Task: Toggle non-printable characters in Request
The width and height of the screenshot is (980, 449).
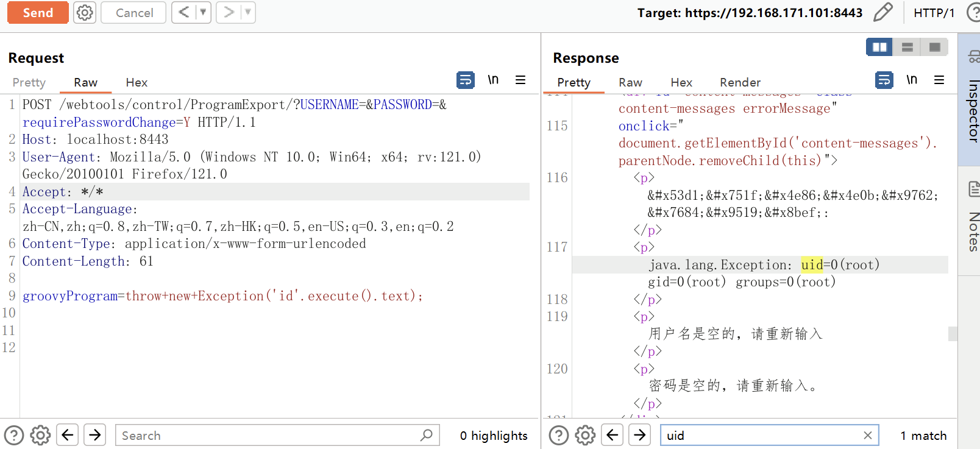Action: pyautogui.click(x=493, y=80)
